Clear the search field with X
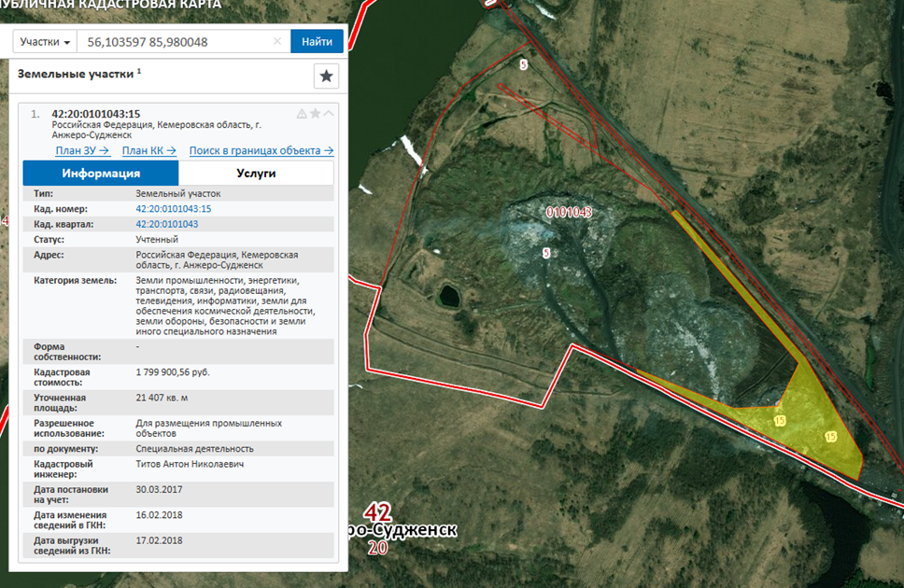The image size is (904, 588). tap(277, 42)
